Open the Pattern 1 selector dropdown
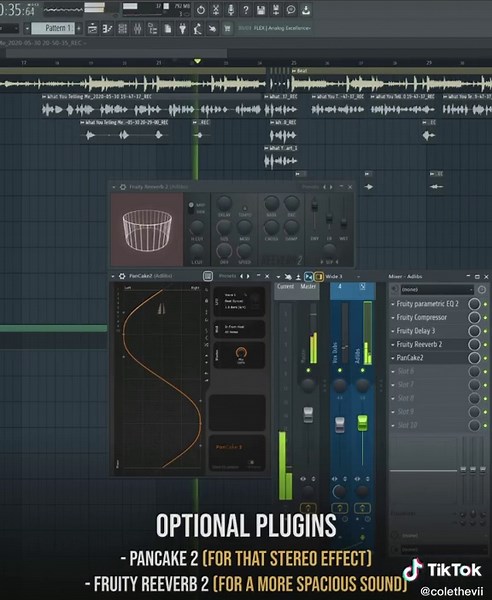The height and width of the screenshot is (600, 492). click(53, 28)
